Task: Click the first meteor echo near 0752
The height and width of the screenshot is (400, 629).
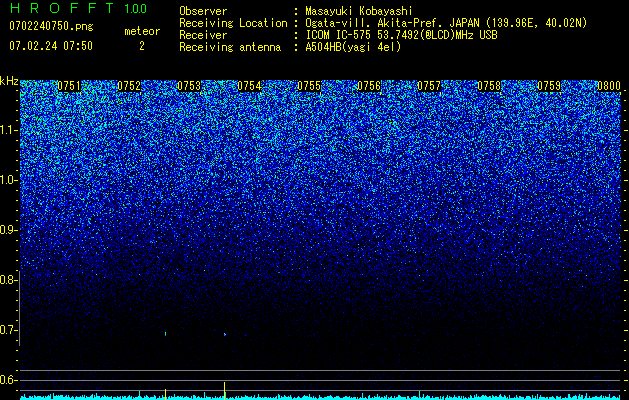Action: (165, 333)
